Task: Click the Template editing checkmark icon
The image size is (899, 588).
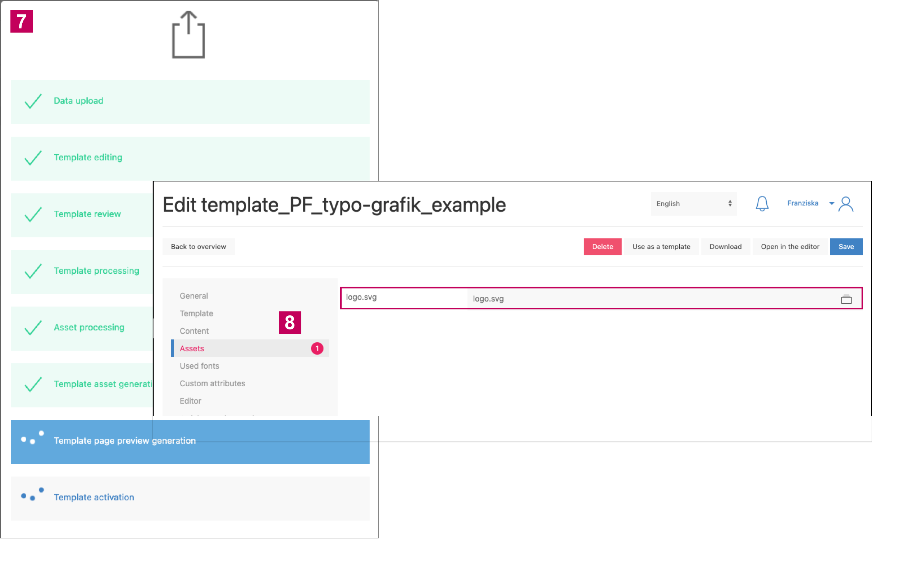Action: [33, 158]
